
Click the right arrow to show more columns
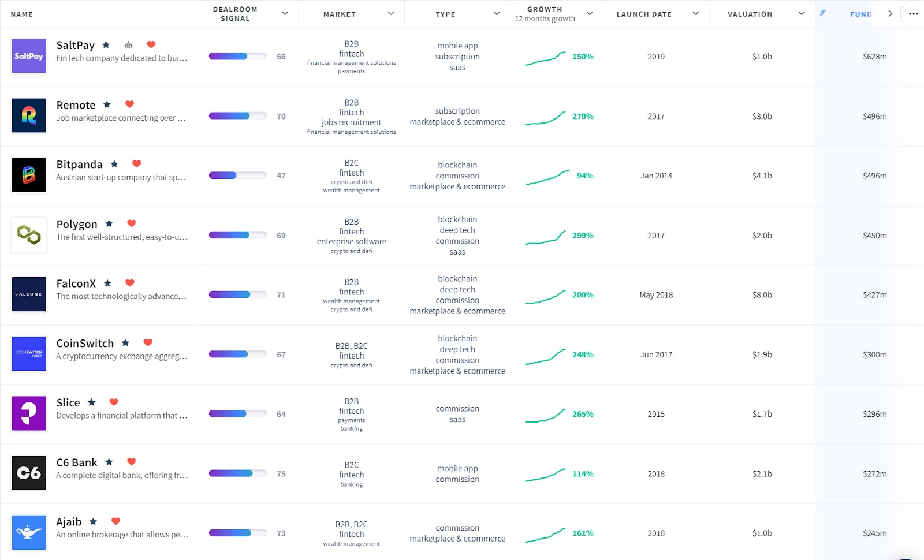890,13
